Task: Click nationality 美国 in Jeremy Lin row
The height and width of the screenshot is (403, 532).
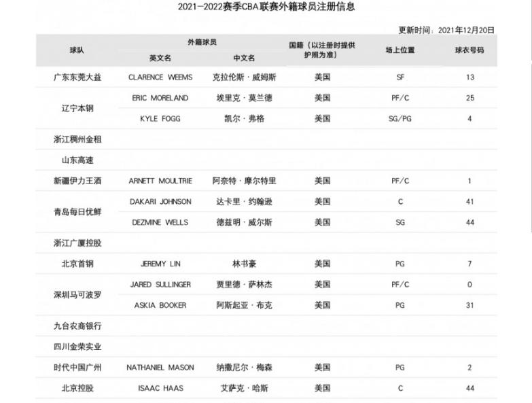Action: tap(322, 264)
